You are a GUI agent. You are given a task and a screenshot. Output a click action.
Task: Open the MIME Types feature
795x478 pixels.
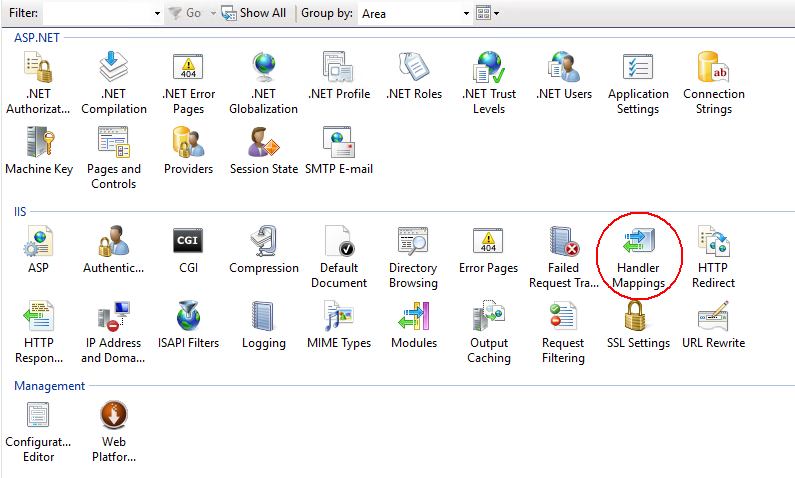click(x=339, y=324)
